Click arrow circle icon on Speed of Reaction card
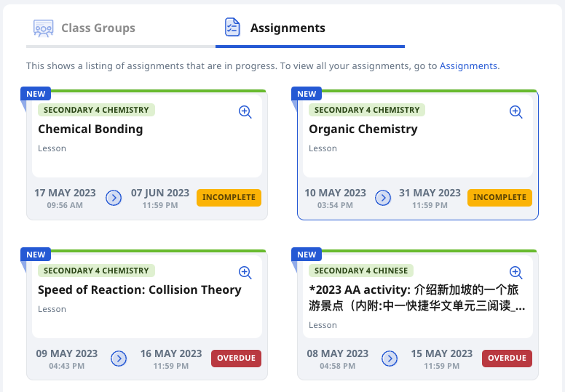Screen dimensions: 565x392 (x=119, y=359)
